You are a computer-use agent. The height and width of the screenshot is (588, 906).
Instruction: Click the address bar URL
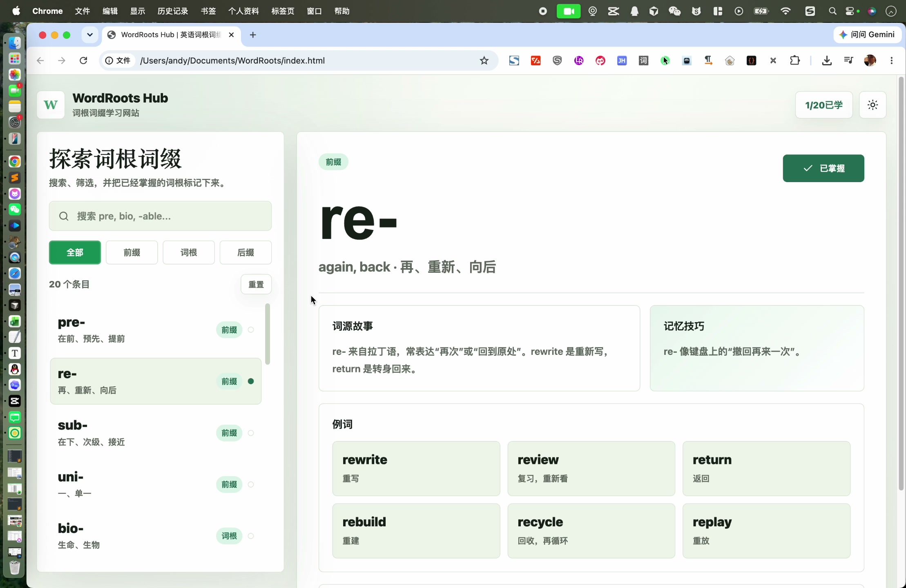tap(232, 60)
